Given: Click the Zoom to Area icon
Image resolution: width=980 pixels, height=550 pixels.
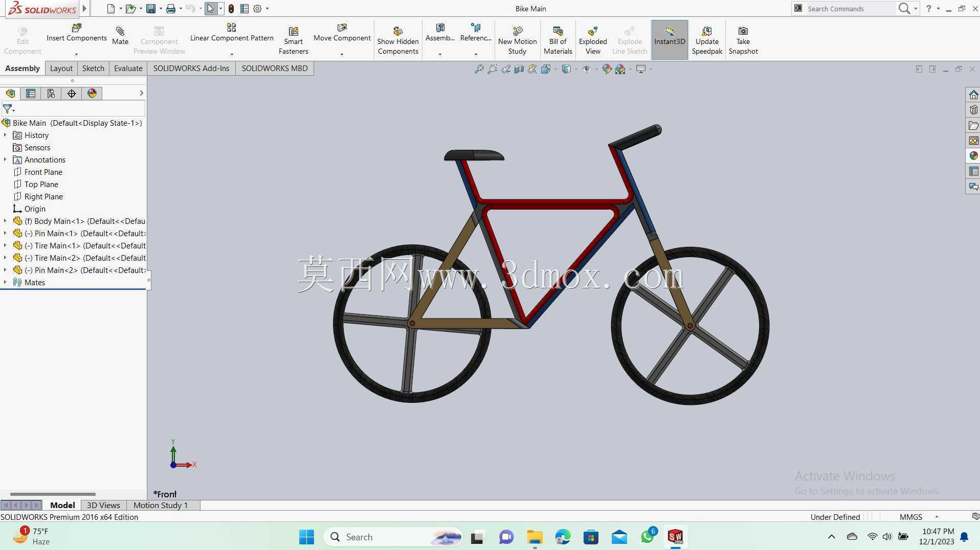Looking at the screenshot, I should tap(492, 69).
